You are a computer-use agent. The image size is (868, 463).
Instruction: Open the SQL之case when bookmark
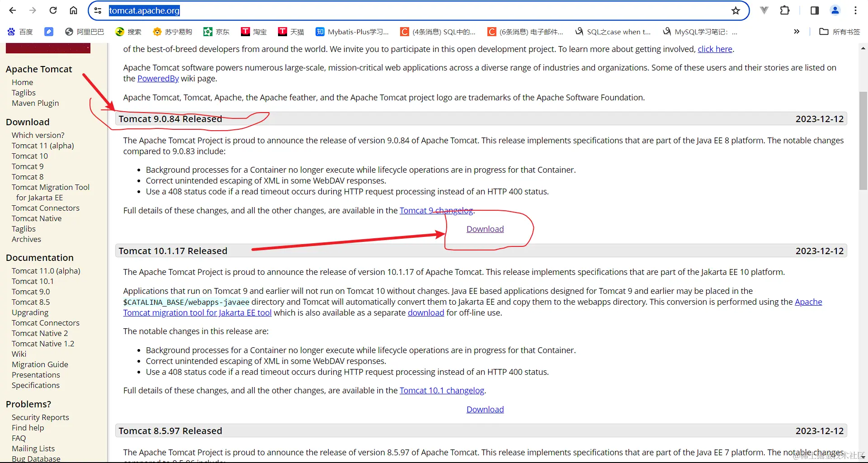pyautogui.click(x=613, y=32)
